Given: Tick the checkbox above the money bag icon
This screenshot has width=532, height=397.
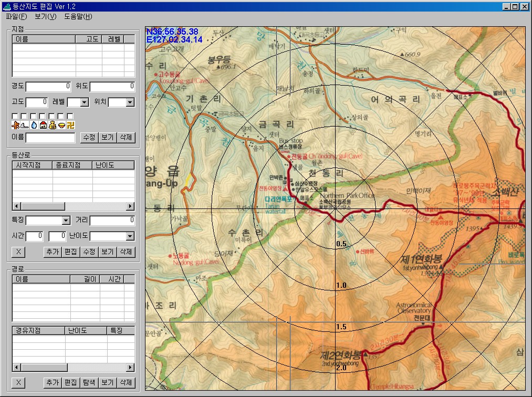Looking at the screenshot, I should [51, 117].
